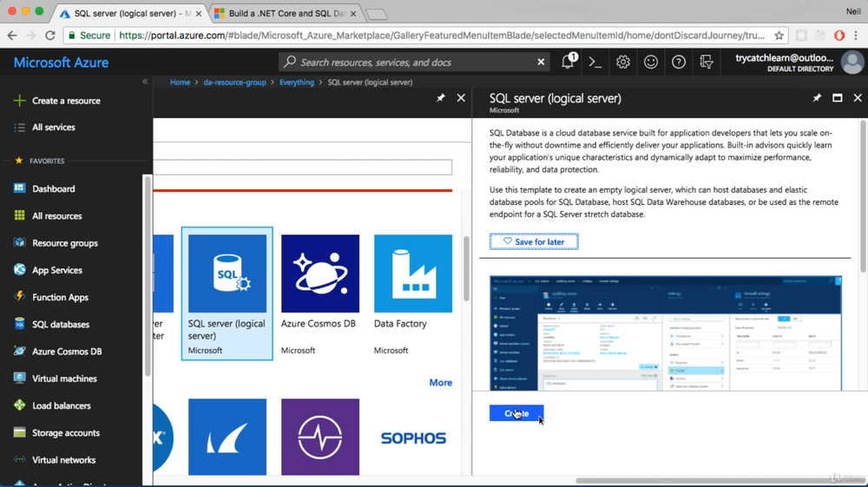The height and width of the screenshot is (487, 868).
Task: Click the feedback smiley icon
Action: (x=650, y=62)
